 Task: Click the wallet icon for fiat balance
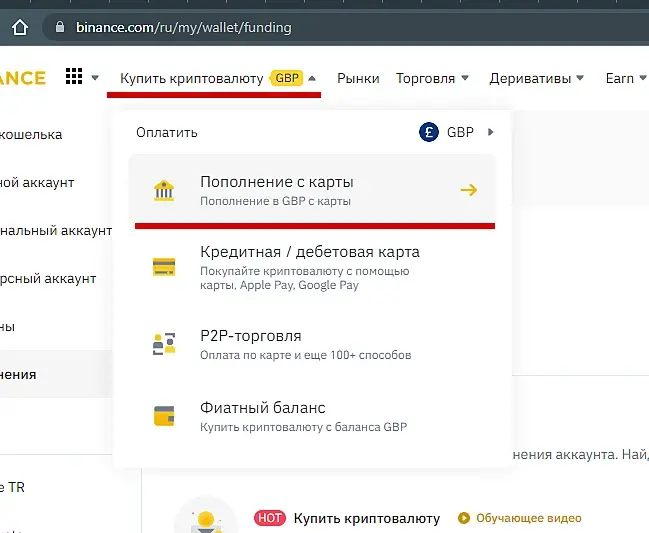[x=164, y=415]
